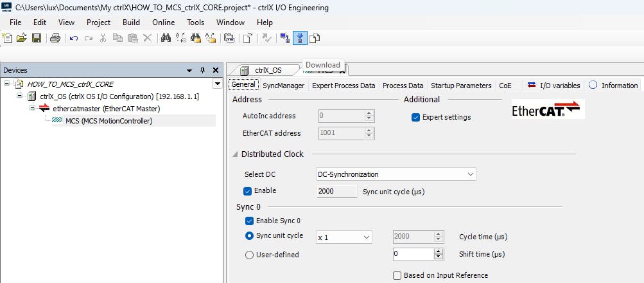Click the Print toolbar icon
The image size is (644, 283).
(55, 38)
